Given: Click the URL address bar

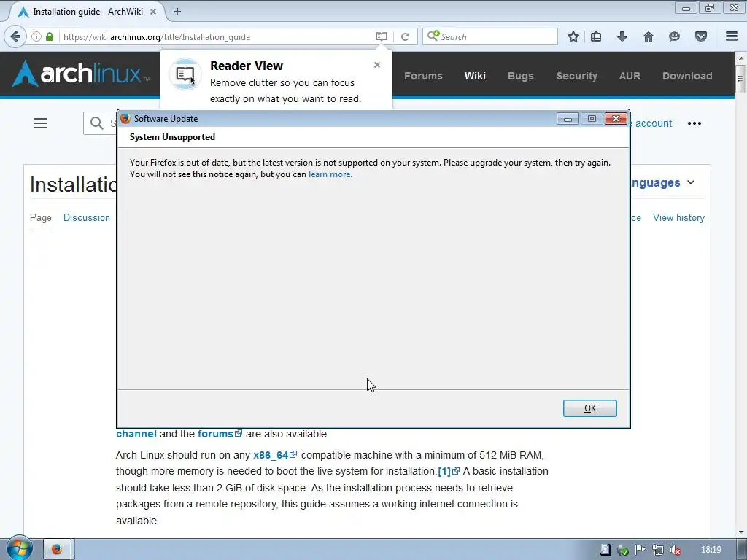Looking at the screenshot, I should (217, 36).
